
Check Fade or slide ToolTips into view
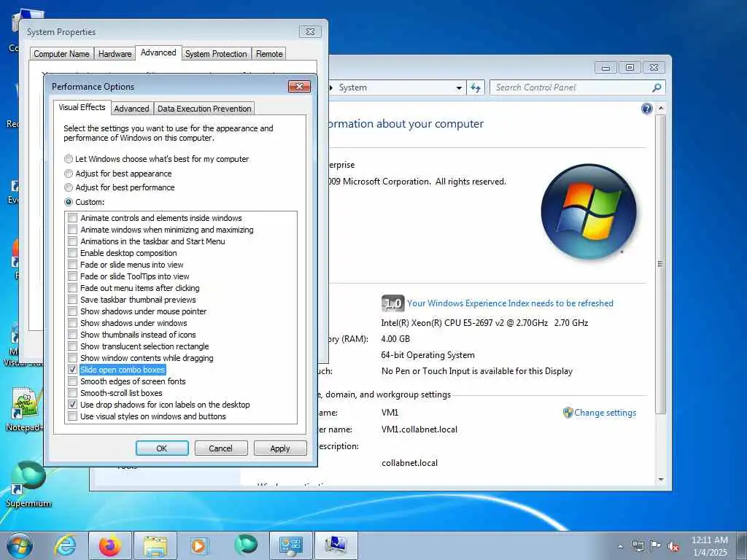coord(72,276)
